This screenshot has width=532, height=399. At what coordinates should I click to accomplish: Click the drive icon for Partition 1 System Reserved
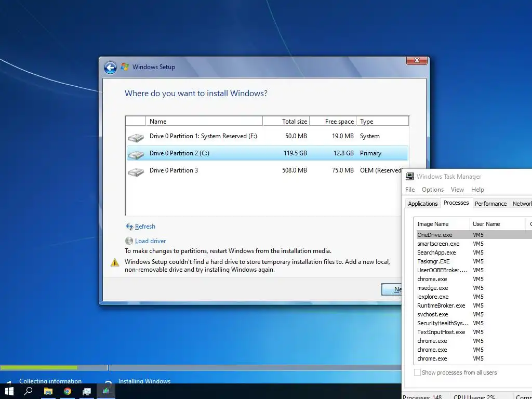136,137
